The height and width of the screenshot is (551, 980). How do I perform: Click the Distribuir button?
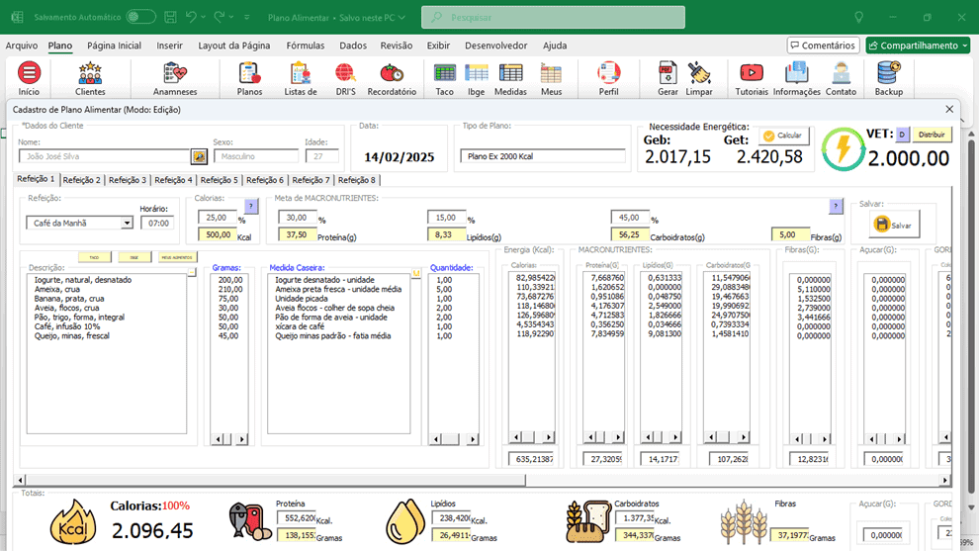pos(932,135)
